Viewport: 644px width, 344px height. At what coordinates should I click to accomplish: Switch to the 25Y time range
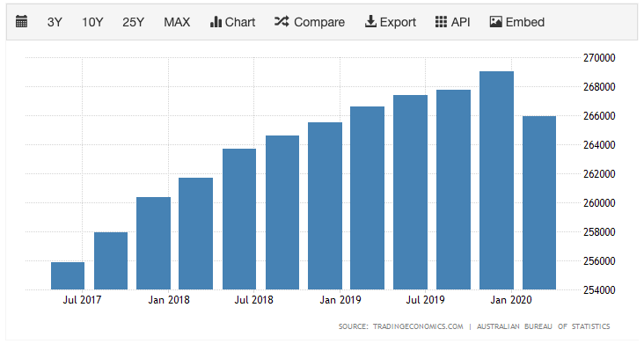[133, 22]
